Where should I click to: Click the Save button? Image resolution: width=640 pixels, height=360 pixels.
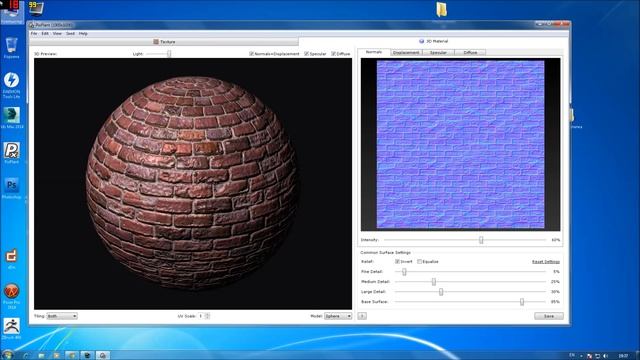pos(549,316)
